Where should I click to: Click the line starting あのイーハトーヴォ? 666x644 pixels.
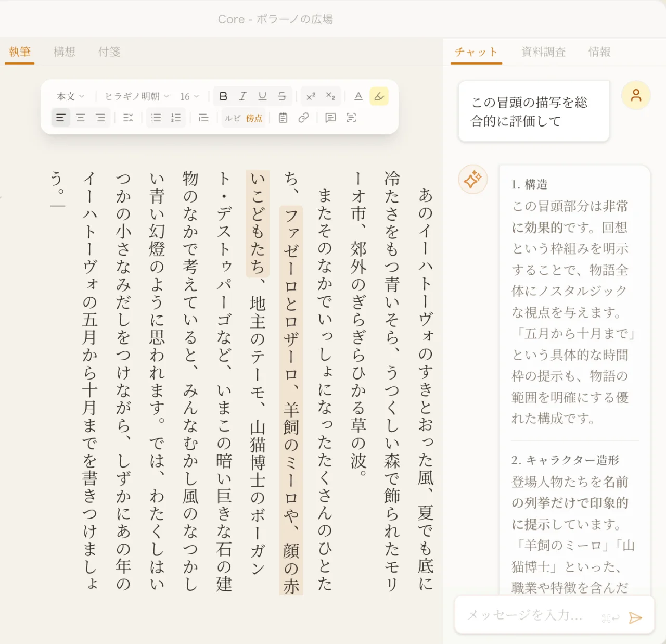pos(426,389)
